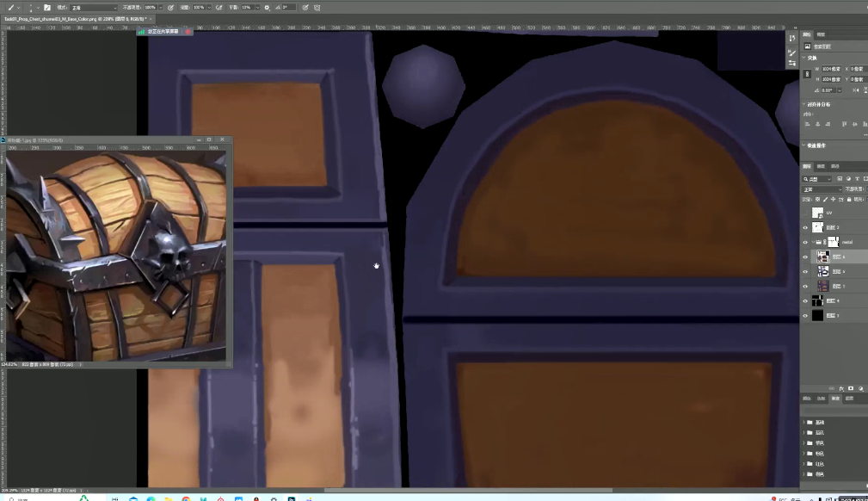The height and width of the screenshot is (501, 868).
Task: Stop screen sharing red button
Action: tap(188, 32)
